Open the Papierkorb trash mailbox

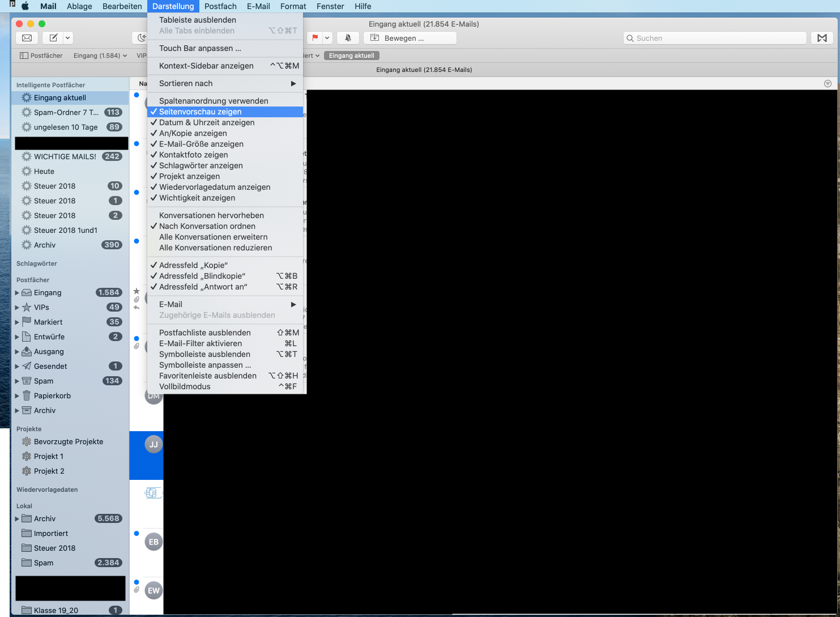coord(70,395)
